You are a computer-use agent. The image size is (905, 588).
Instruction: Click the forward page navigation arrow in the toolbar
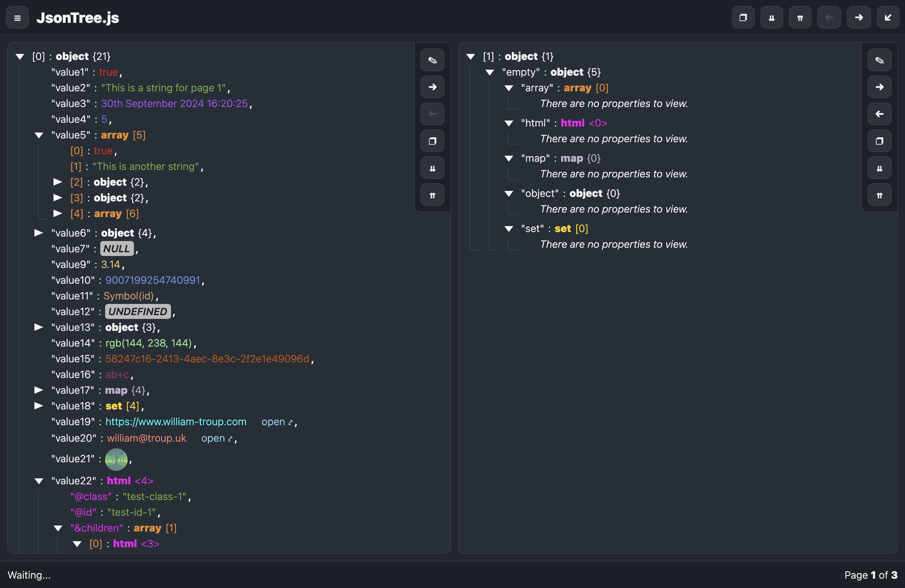859,17
